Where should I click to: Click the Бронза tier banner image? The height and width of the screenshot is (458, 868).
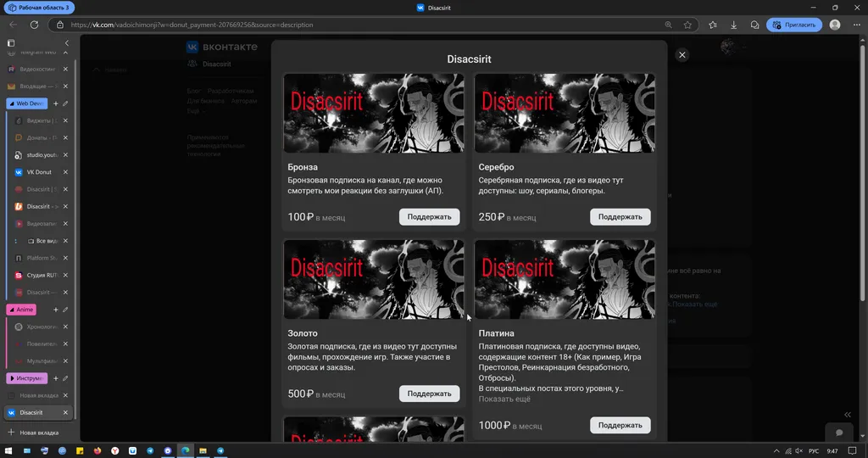click(374, 113)
